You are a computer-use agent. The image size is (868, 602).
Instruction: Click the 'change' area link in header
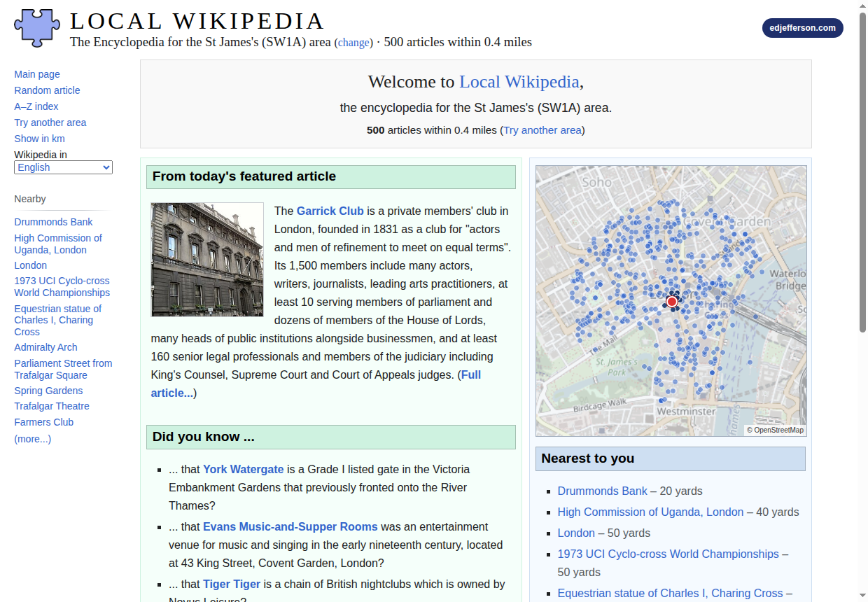(353, 43)
